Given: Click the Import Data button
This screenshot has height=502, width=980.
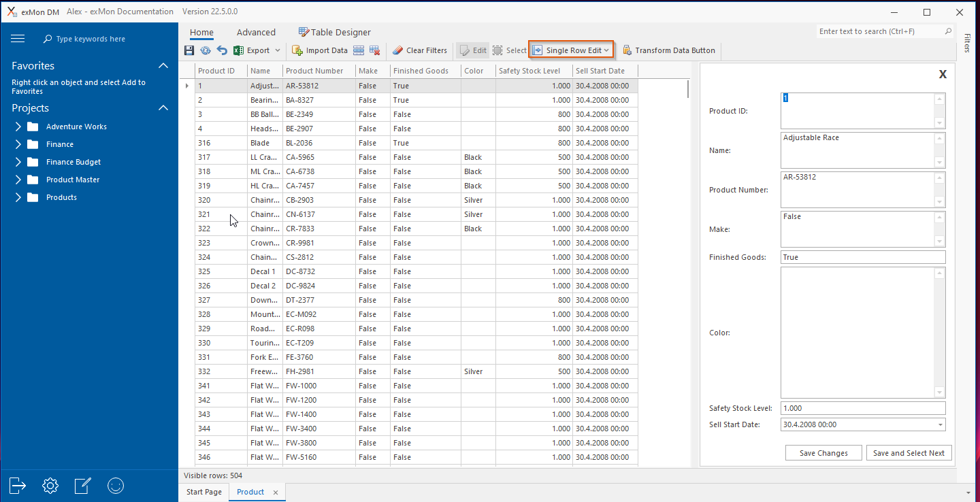Looking at the screenshot, I should [x=320, y=50].
